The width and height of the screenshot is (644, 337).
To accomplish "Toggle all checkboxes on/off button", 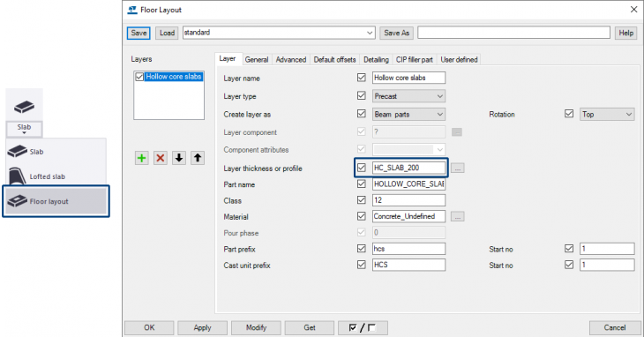I will [363, 327].
